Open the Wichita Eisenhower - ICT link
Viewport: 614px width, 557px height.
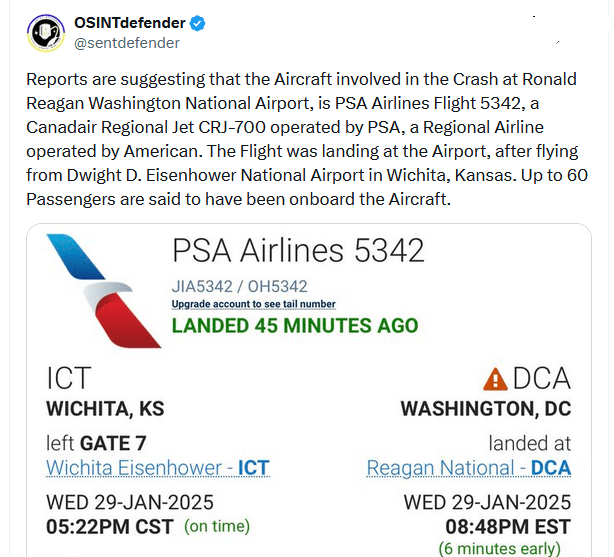coord(157,468)
